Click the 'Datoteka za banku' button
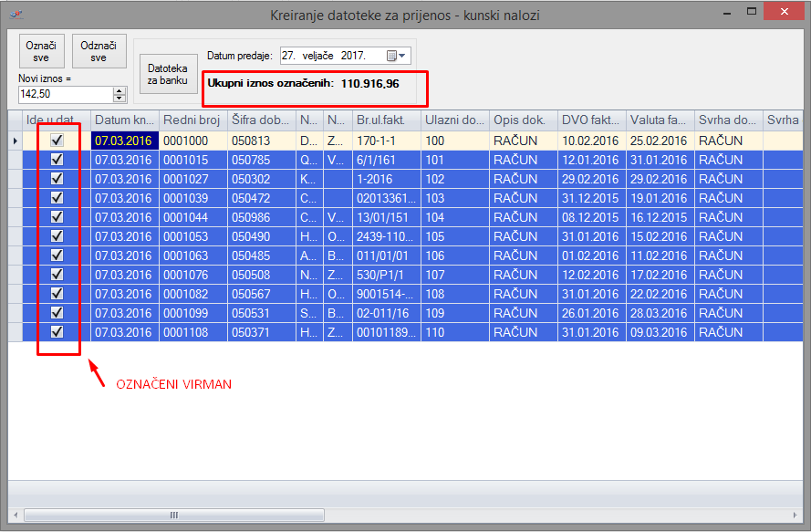 click(168, 74)
